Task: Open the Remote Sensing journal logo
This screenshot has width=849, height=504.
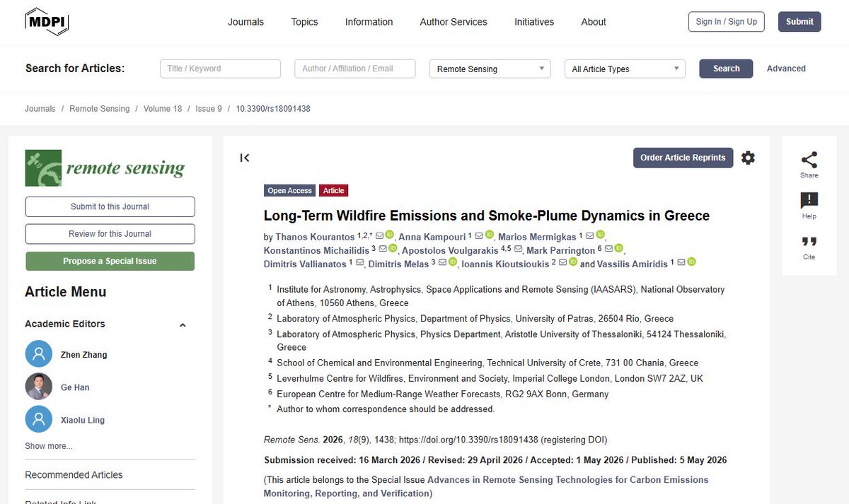Action: coord(105,168)
